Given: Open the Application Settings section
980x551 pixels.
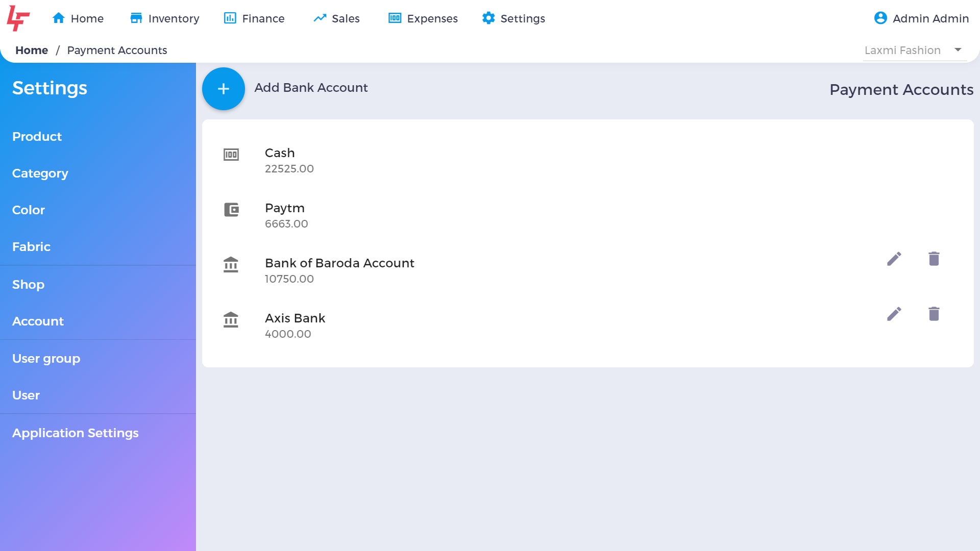Looking at the screenshot, I should [x=76, y=433].
